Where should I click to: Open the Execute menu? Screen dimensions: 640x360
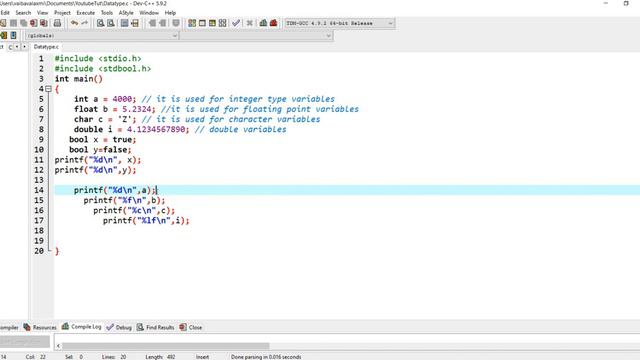(86, 13)
